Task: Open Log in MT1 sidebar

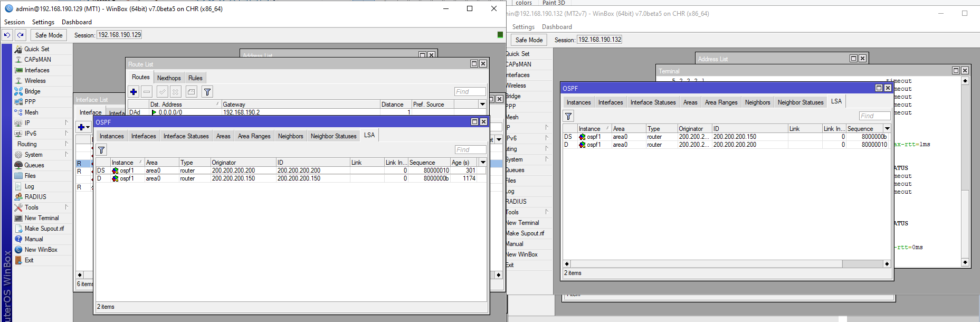Action: click(x=29, y=186)
